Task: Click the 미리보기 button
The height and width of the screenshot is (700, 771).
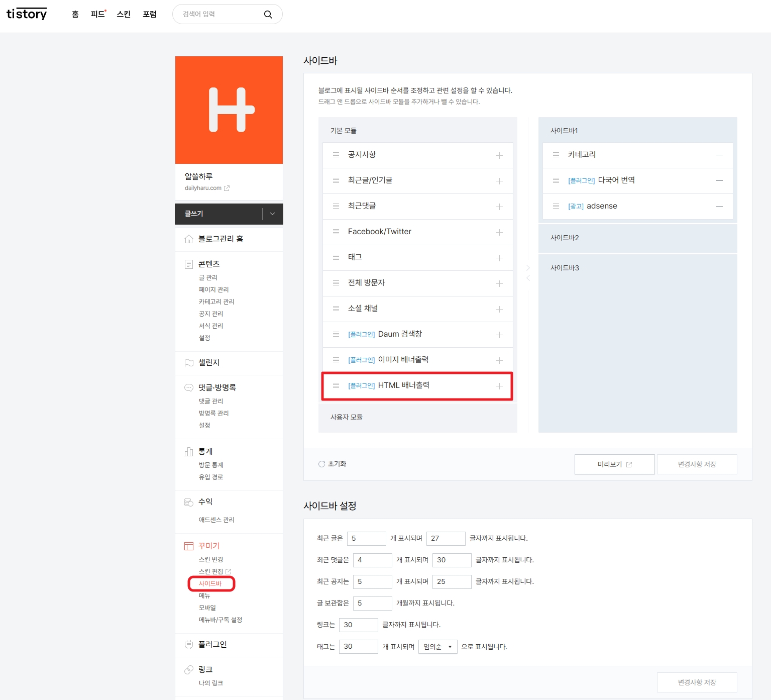Action: tap(615, 464)
